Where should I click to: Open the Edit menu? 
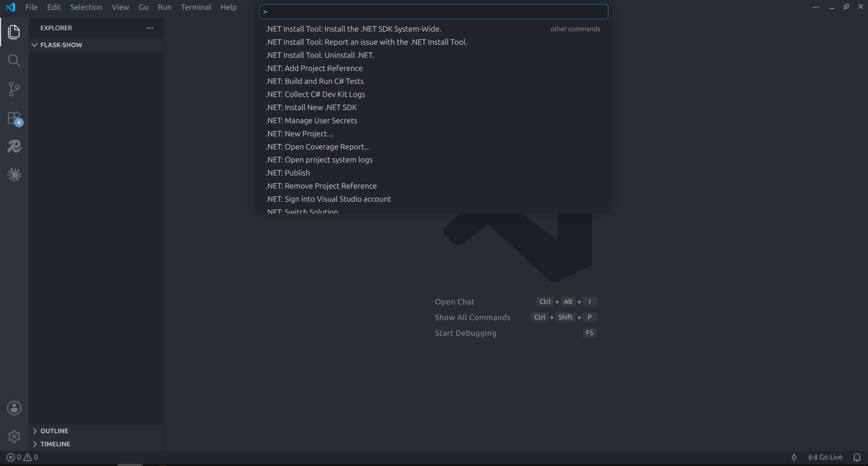tap(54, 7)
